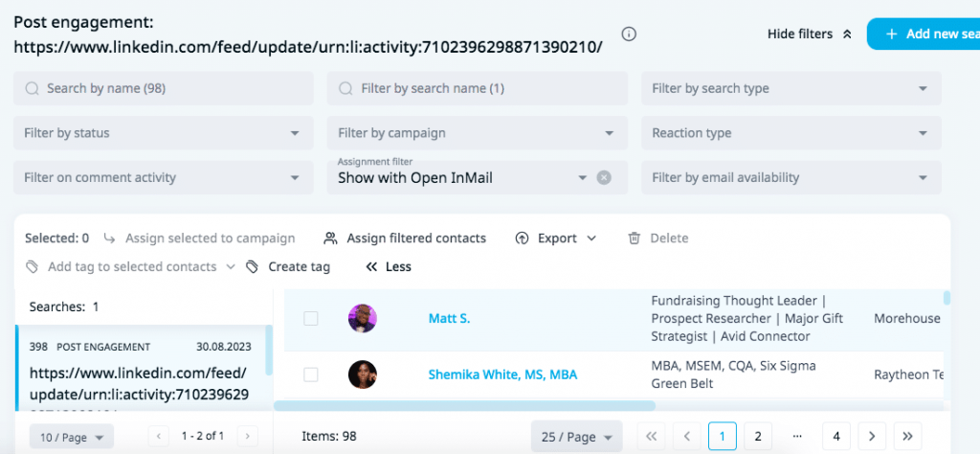Go to contacts page 4
Viewport: 980px width, 454px height.
pos(836,437)
